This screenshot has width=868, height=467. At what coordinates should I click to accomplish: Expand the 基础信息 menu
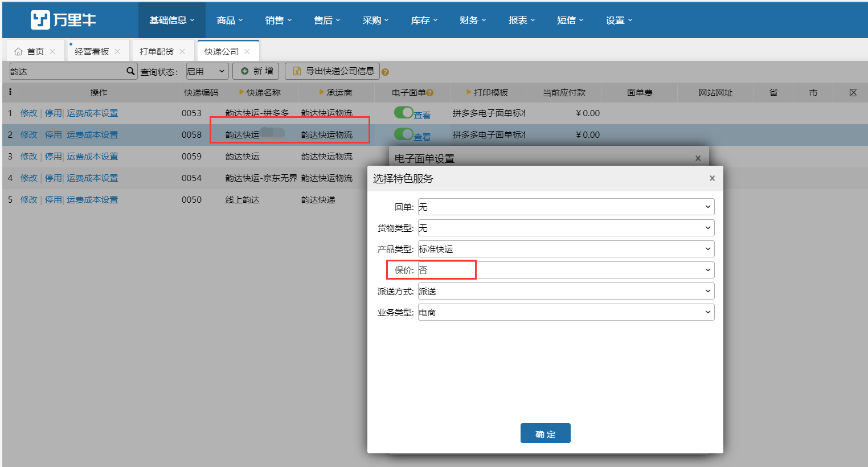[x=172, y=20]
